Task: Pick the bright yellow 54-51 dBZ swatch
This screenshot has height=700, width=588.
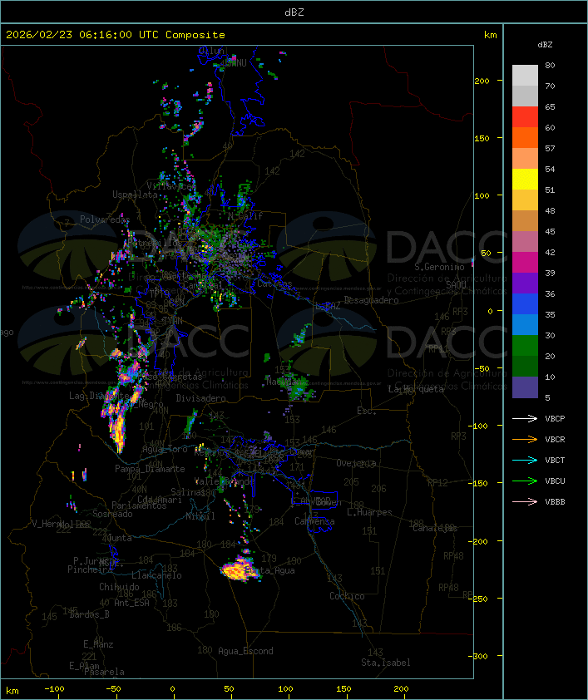Action: (525, 180)
